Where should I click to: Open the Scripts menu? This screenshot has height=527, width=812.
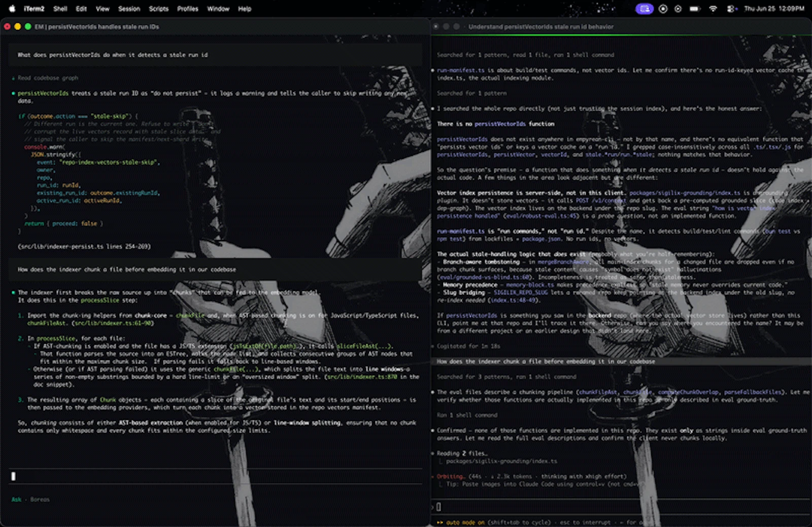[x=158, y=9]
